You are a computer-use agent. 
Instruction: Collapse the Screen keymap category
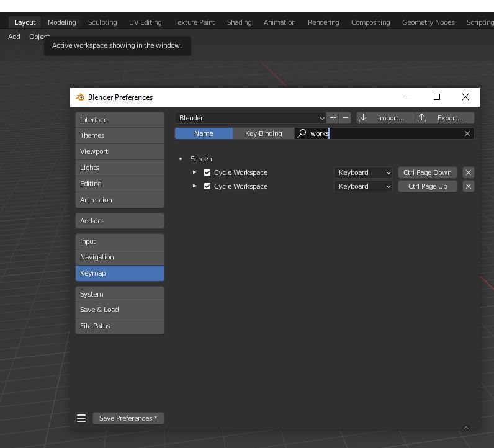coord(181,159)
